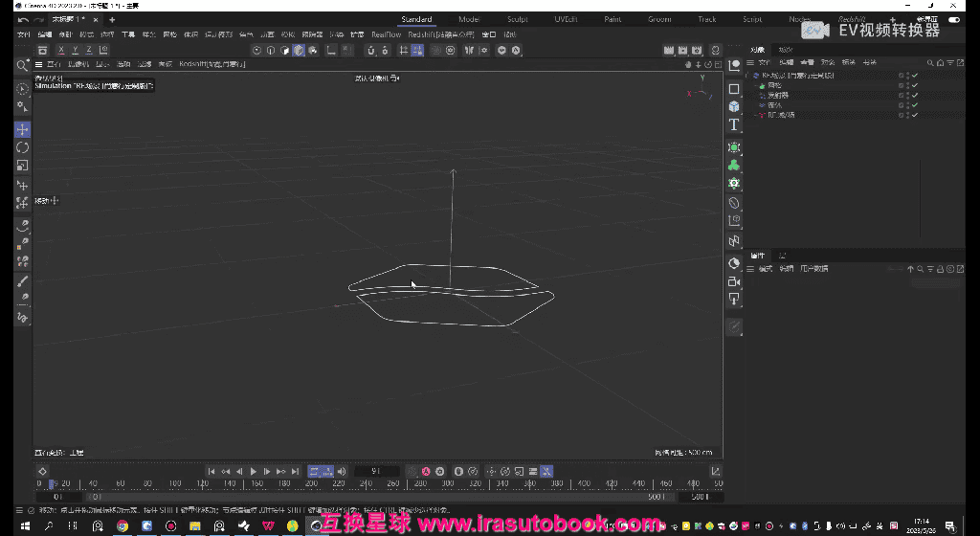Viewport: 980px width, 536px height.
Task: Switch to the UVEdit layout tab
Action: 566,19
